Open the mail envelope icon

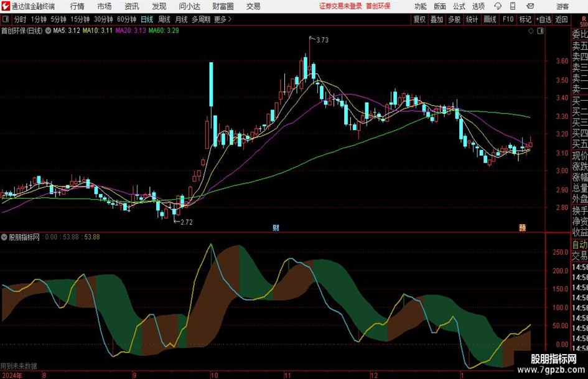530,6
